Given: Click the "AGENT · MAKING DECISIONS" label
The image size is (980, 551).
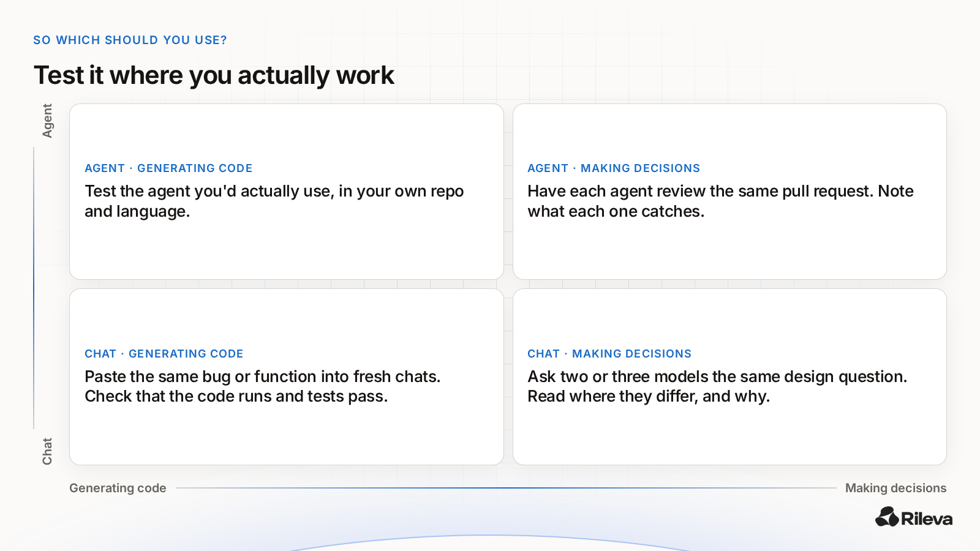Looking at the screenshot, I should 614,168.
